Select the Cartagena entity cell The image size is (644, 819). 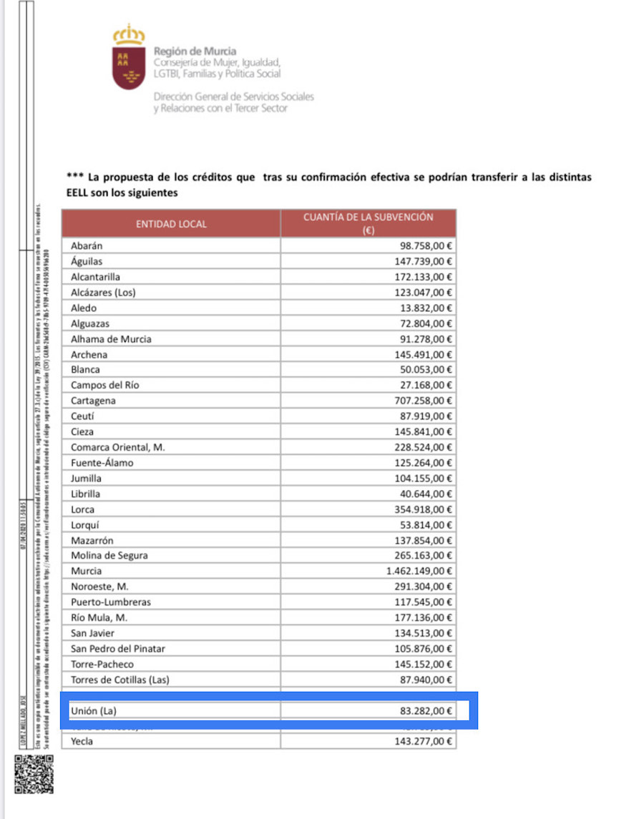[93, 401]
